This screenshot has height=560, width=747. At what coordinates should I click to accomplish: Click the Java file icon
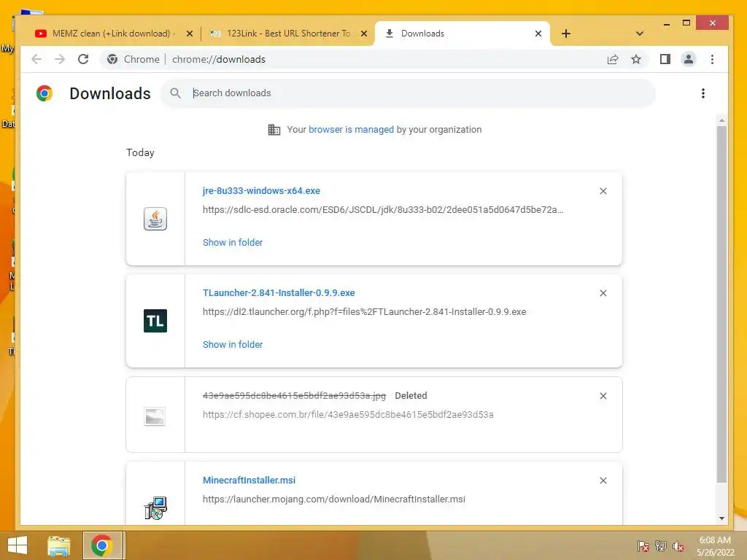tap(155, 219)
